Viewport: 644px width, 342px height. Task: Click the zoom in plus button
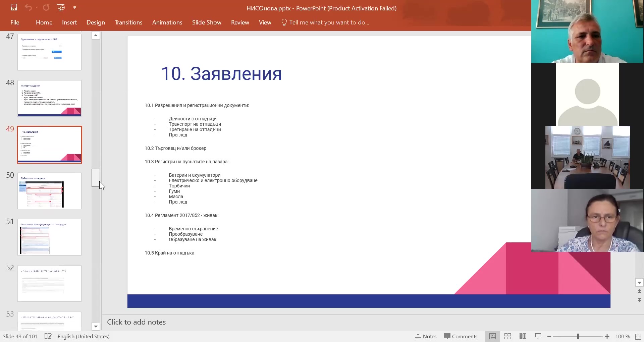pyautogui.click(x=607, y=336)
